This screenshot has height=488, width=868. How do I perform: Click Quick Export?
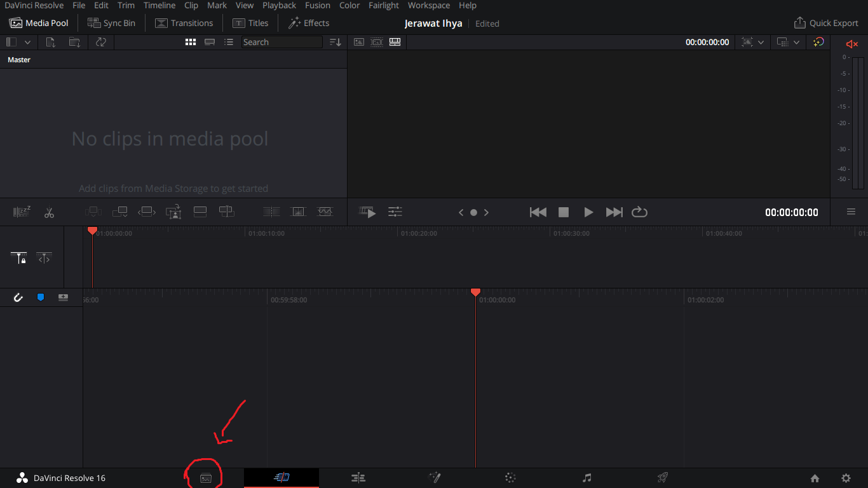(x=826, y=23)
